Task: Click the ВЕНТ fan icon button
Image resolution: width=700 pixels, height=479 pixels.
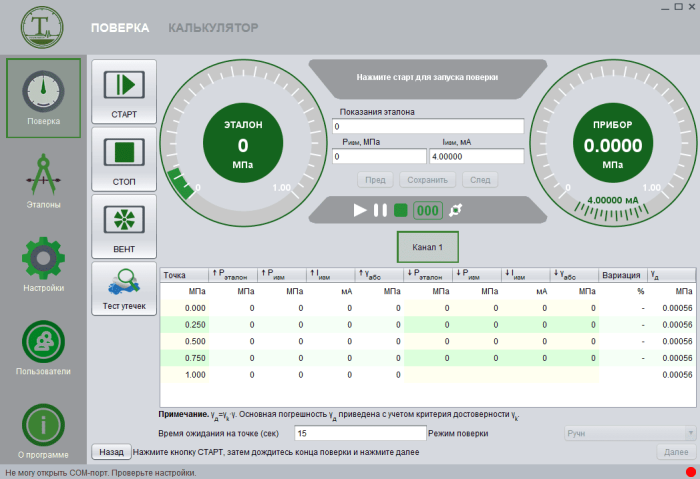Action: 124,226
